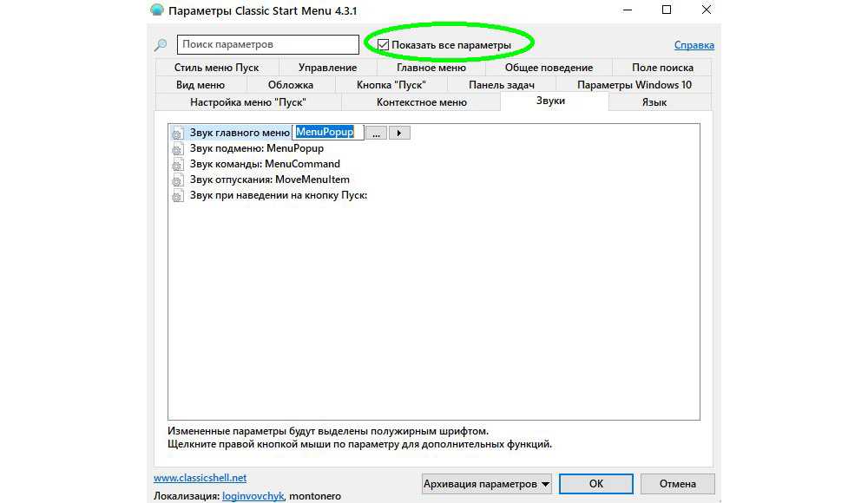
Task: Toggle the Показать все параметры checkbox
Action: 383,44
